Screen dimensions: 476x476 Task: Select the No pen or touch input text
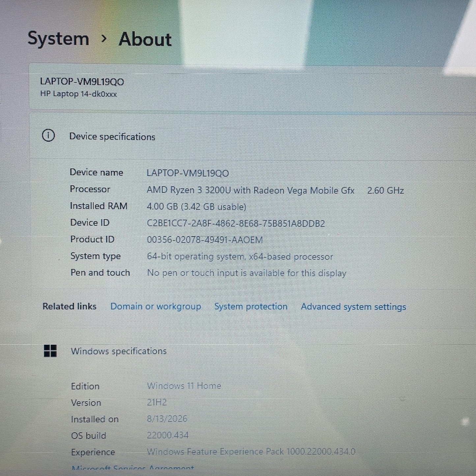247,273
